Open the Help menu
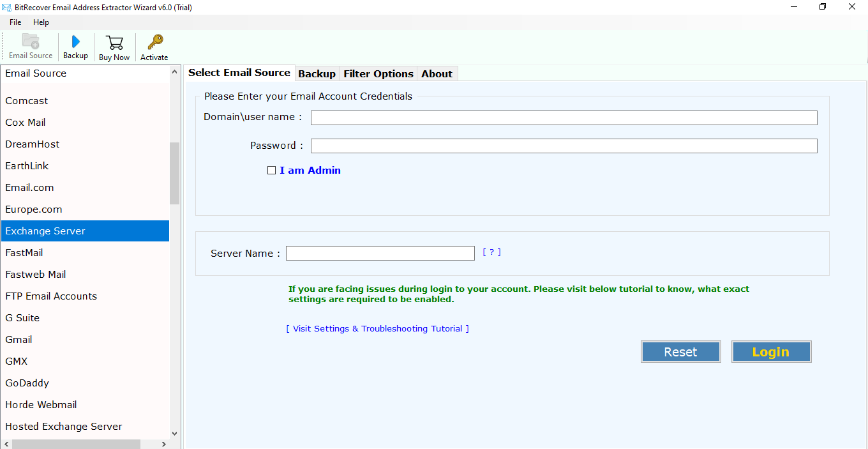 (x=41, y=22)
